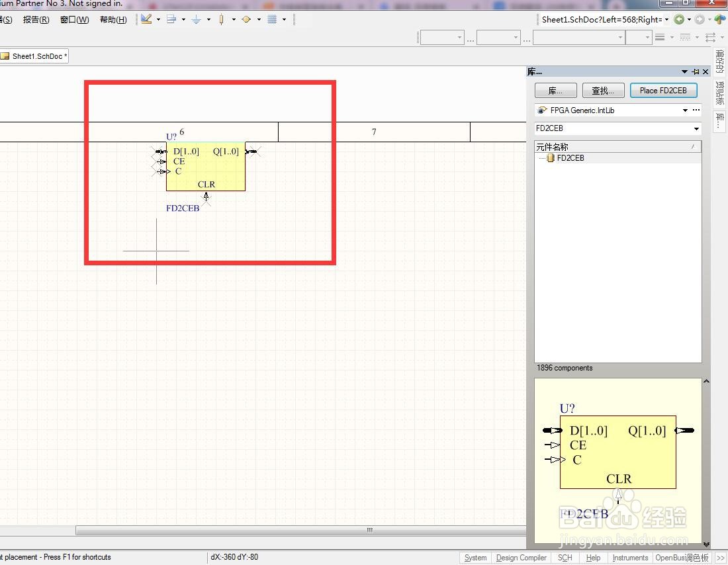The width and height of the screenshot is (728, 565).
Task: Click the Instruments status bar button
Action: [630, 558]
